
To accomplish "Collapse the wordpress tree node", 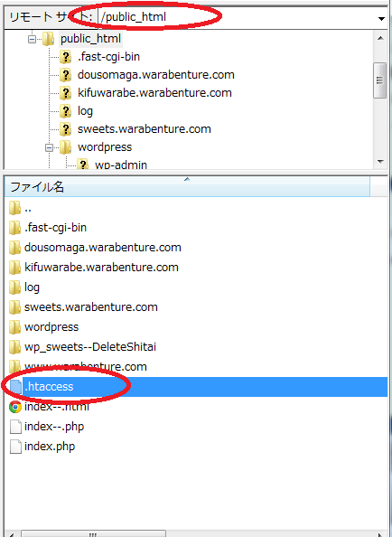I will tap(50, 148).
